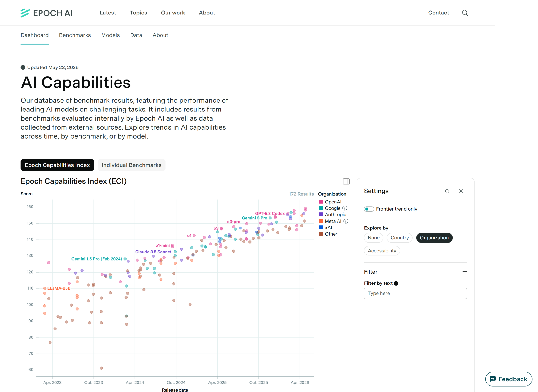This screenshot has height=392, width=538.
Task: Click the Filter by text input
Action: 415,294
